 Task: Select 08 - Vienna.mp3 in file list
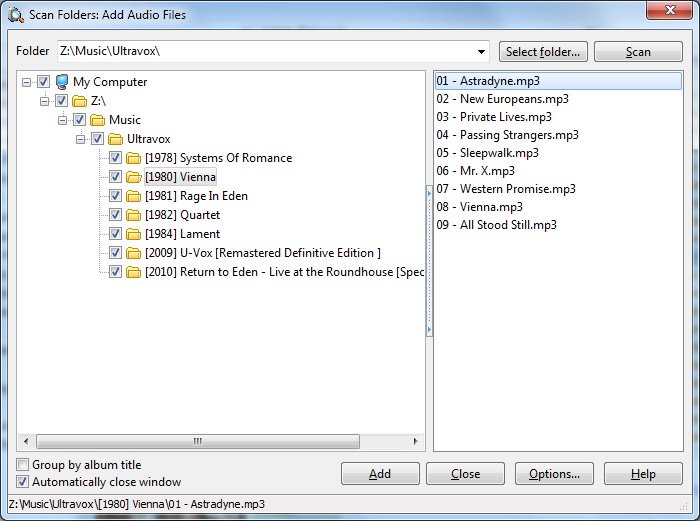tap(479, 207)
